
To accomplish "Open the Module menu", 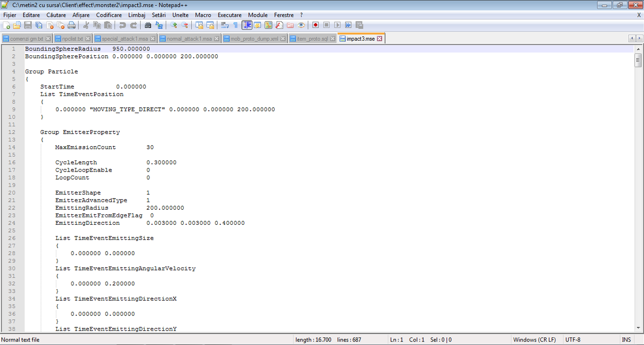I will click(258, 15).
